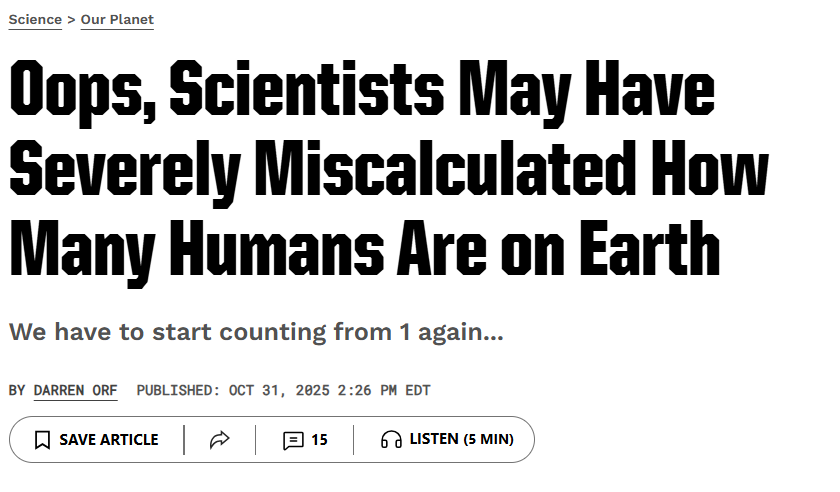Click the headphones icon
The image size is (840, 492).
click(x=391, y=440)
